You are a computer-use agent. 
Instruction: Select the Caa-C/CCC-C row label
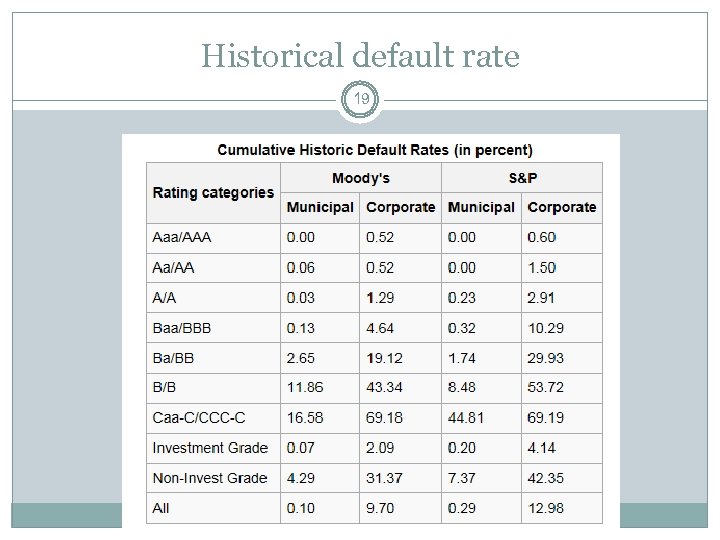(x=199, y=417)
